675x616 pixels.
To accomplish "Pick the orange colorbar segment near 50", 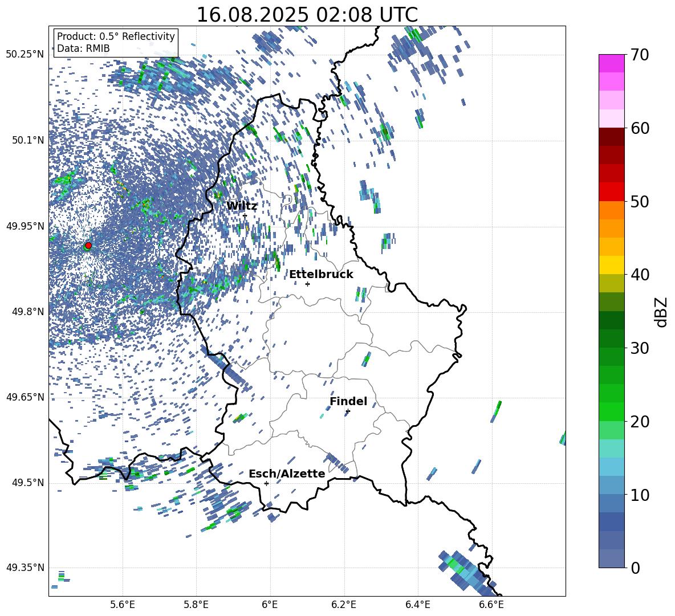I will coord(611,210).
